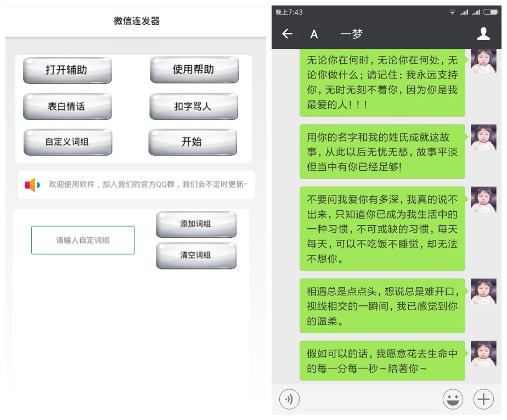
Task: Choose the 扣字骂人 button
Action: tap(193, 107)
